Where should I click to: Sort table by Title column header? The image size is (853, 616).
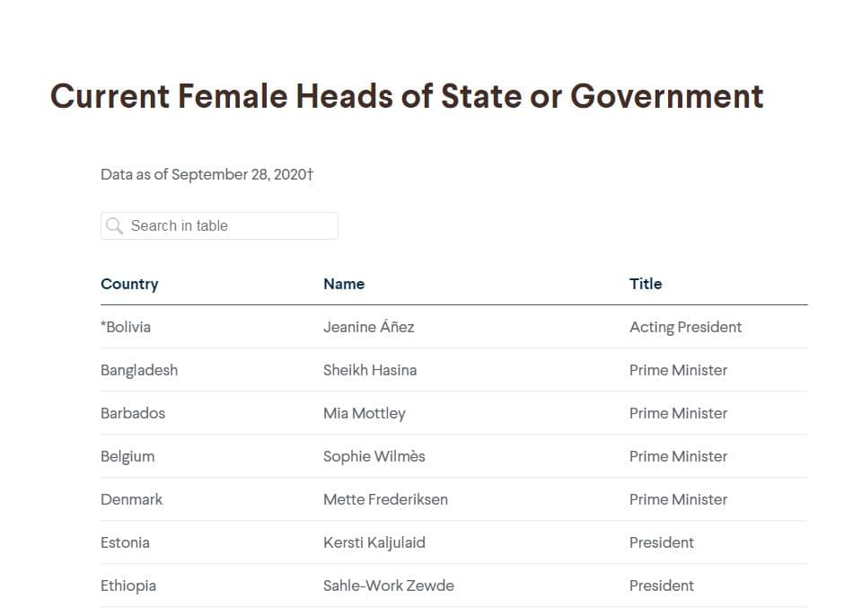pos(646,284)
